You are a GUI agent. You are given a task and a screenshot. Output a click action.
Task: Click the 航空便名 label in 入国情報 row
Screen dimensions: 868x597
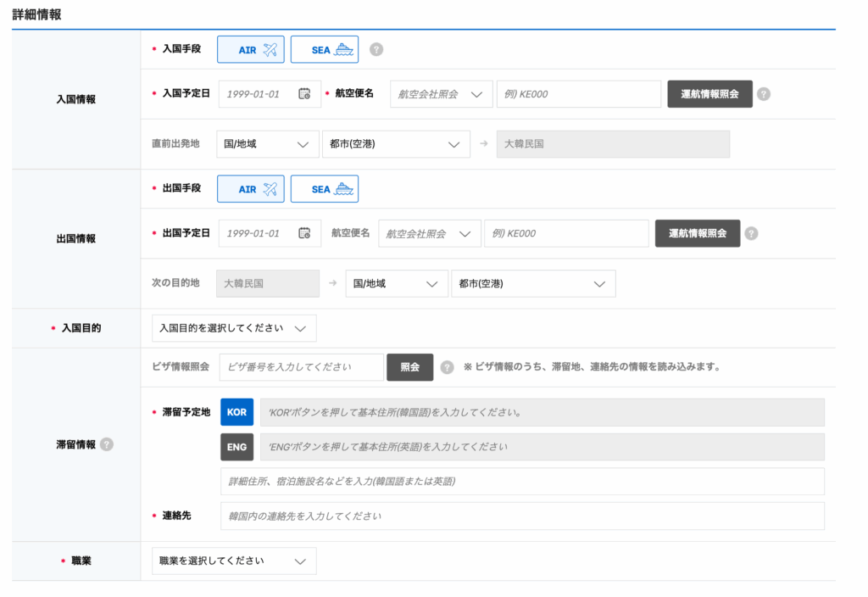tap(354, 93)
